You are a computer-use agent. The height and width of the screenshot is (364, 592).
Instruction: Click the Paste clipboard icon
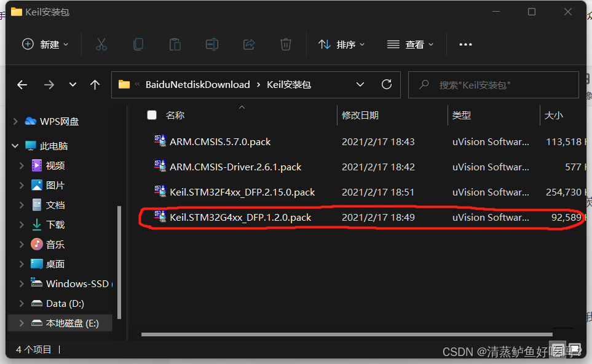[x=175, y=44]
